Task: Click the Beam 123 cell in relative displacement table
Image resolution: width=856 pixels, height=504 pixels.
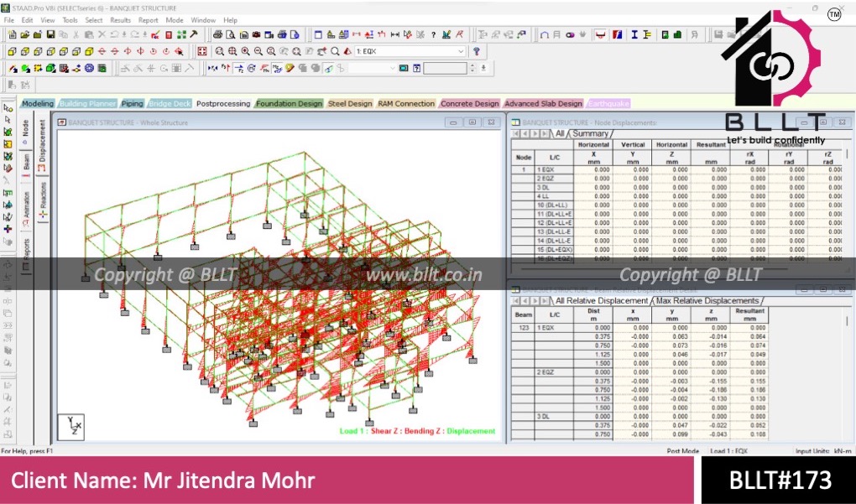Action: 523,328
